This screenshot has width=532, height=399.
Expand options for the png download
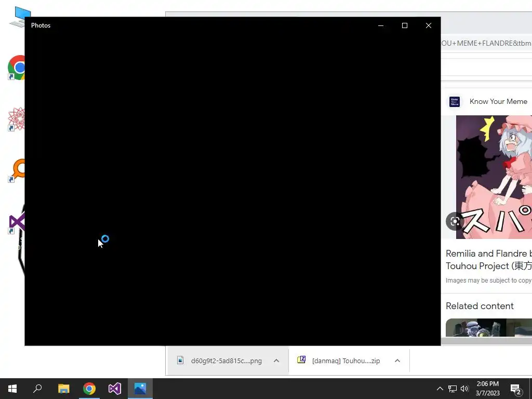click(276, 361)
